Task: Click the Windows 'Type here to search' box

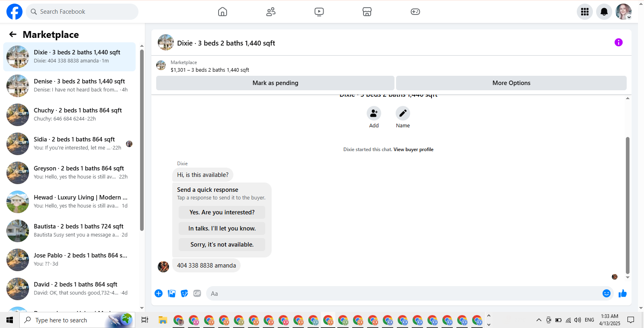Action: click(77, 320)
